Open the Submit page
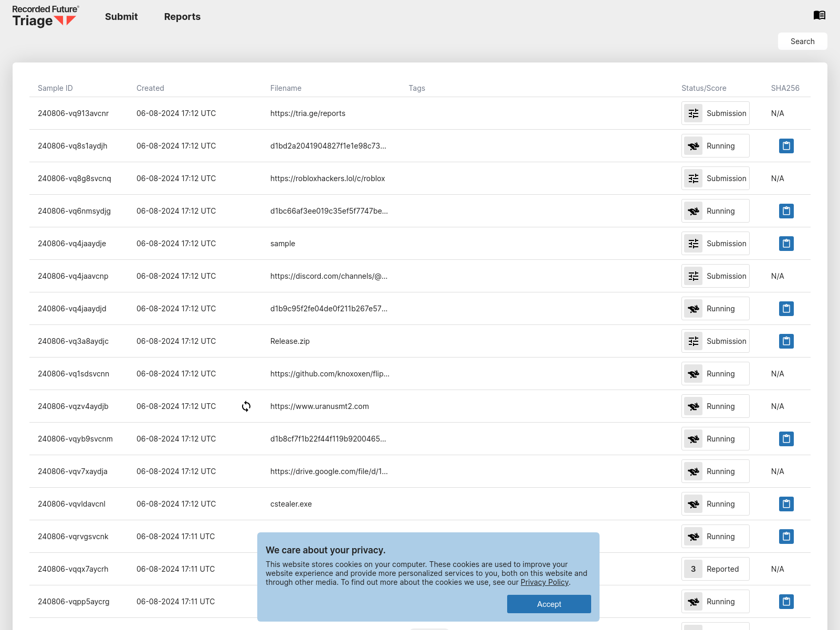Screen dimensions: 840x630 point(121,17)
